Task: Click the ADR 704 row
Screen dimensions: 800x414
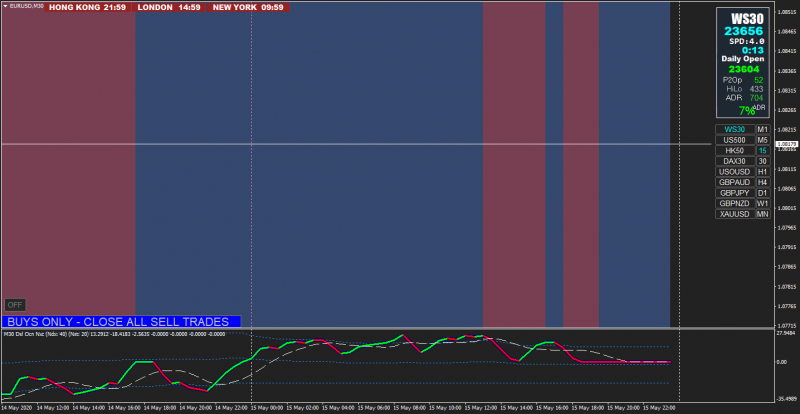Action: 744,98
